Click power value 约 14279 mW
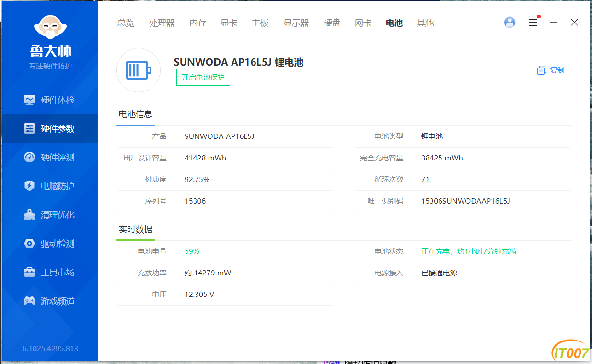 click(208, 273)
